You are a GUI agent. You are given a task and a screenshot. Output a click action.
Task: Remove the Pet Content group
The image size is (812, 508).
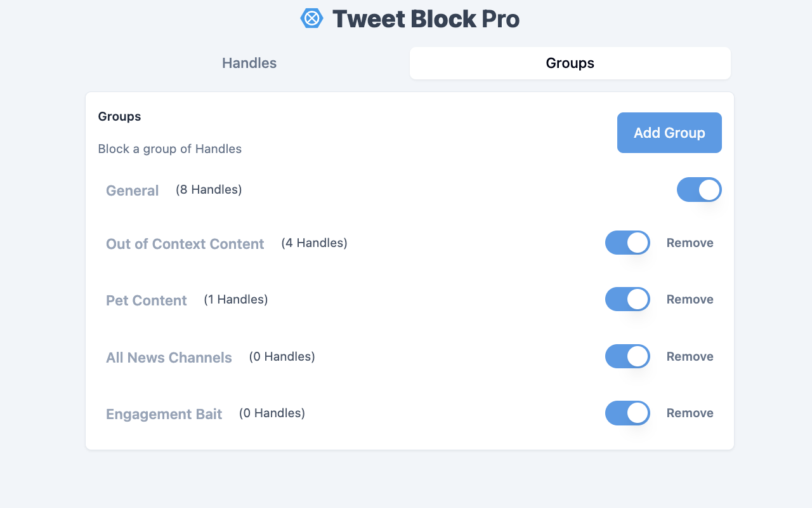690,299
